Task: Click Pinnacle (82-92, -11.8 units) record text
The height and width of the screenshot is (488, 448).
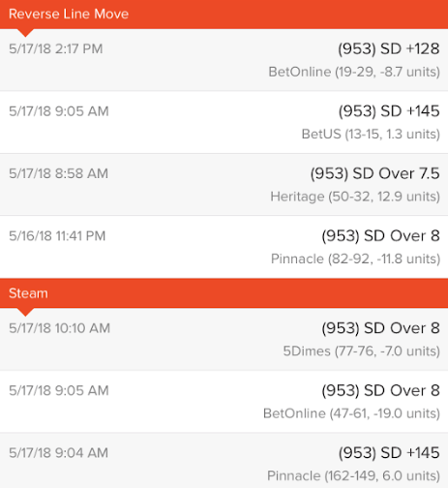Action: coord(355,259)
